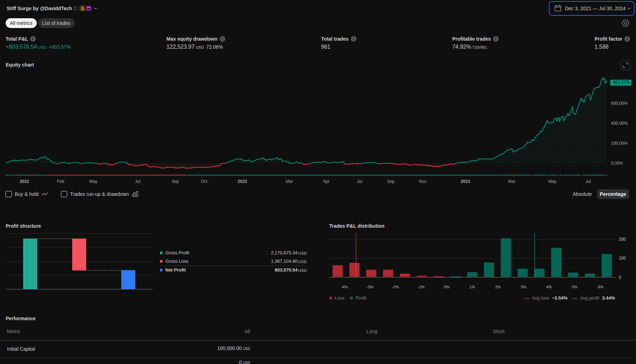Open the strategy name dropdown chevron
636x364 pixels.
[96, 8]
